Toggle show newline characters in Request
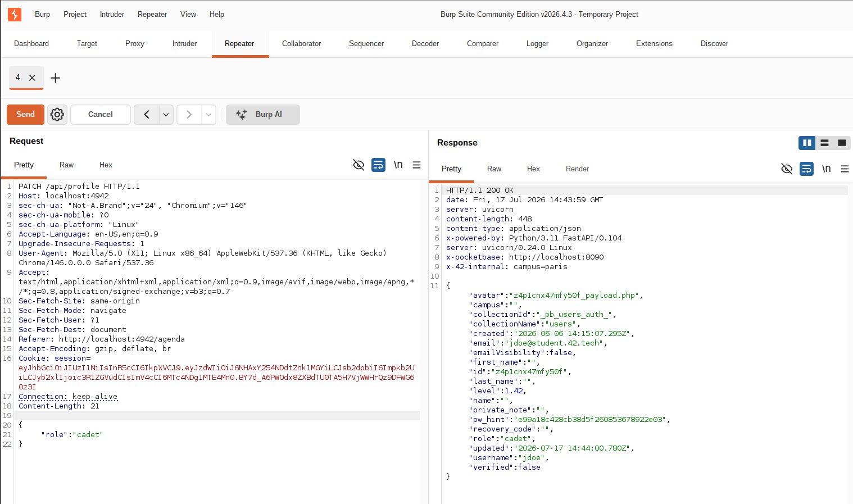Image resolution: width=853 pixels, height=504 pixels. tap(398, 165)
